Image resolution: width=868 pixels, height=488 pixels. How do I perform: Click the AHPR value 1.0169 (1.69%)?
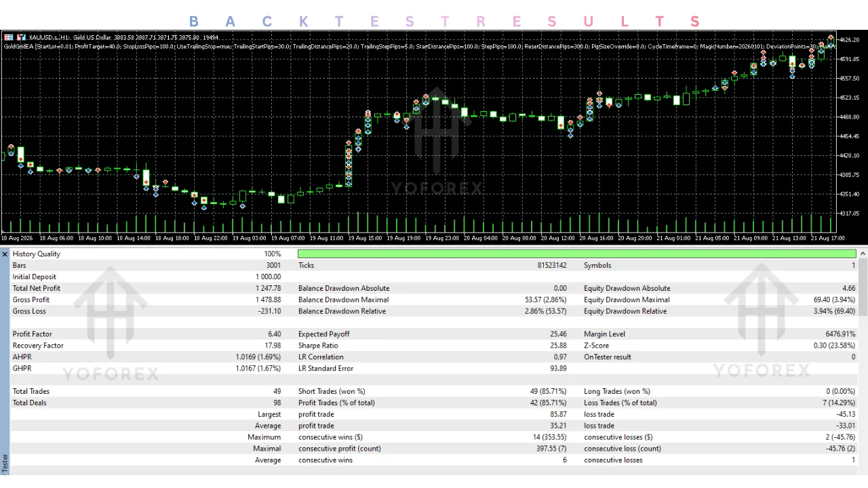258,357
